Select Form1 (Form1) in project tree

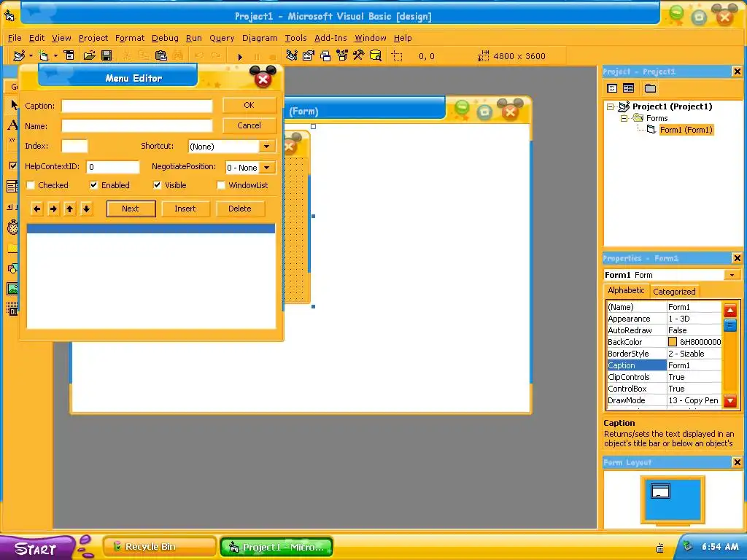pos(686,130)
